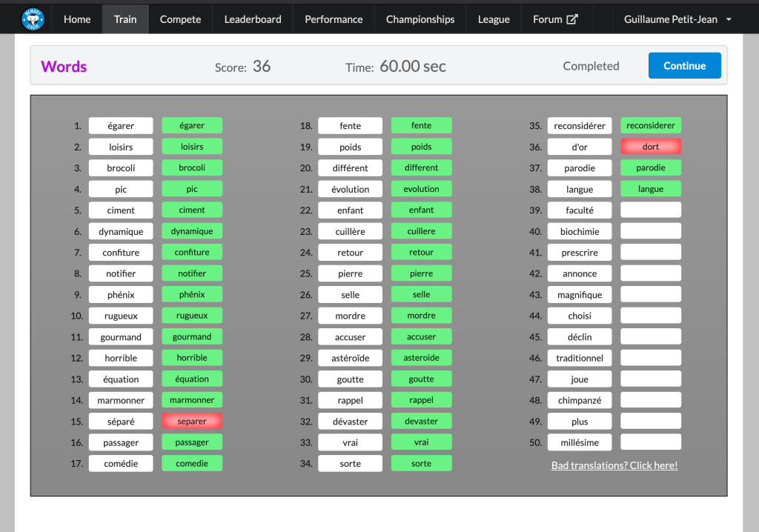Click the red incorrect answer 'dort'

(x=650, y=147)
